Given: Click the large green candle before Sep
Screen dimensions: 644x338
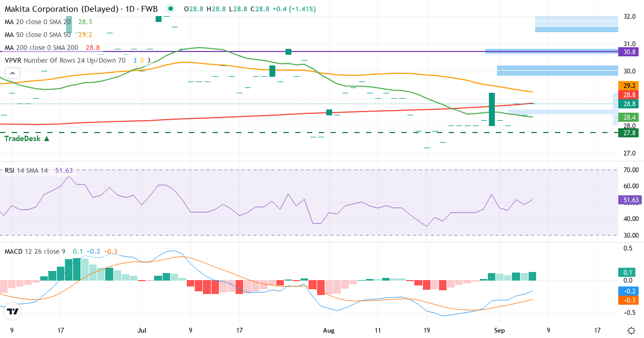Looking at the screenshot, I should (492, 109).
